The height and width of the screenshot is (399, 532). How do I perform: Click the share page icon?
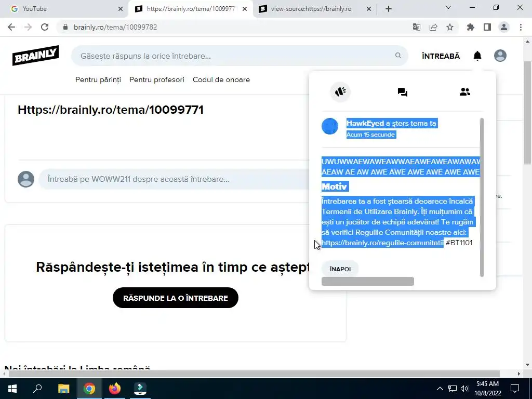[433, 27]
